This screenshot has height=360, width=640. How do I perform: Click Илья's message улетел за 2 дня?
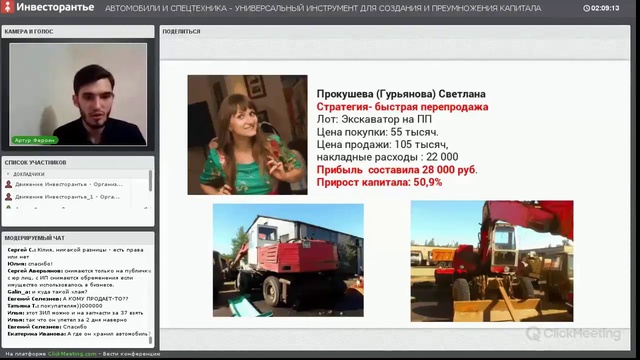[x=67, y=320]
